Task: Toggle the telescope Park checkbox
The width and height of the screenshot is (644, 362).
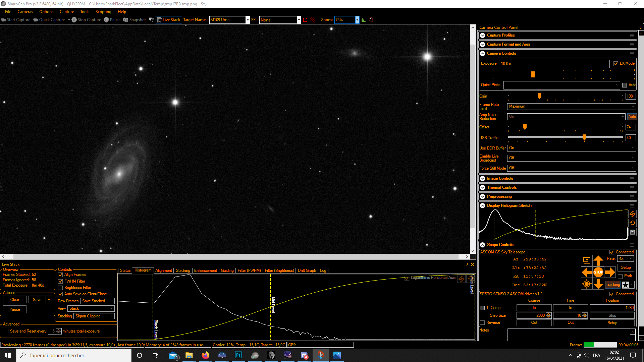Action: (620, 276)
